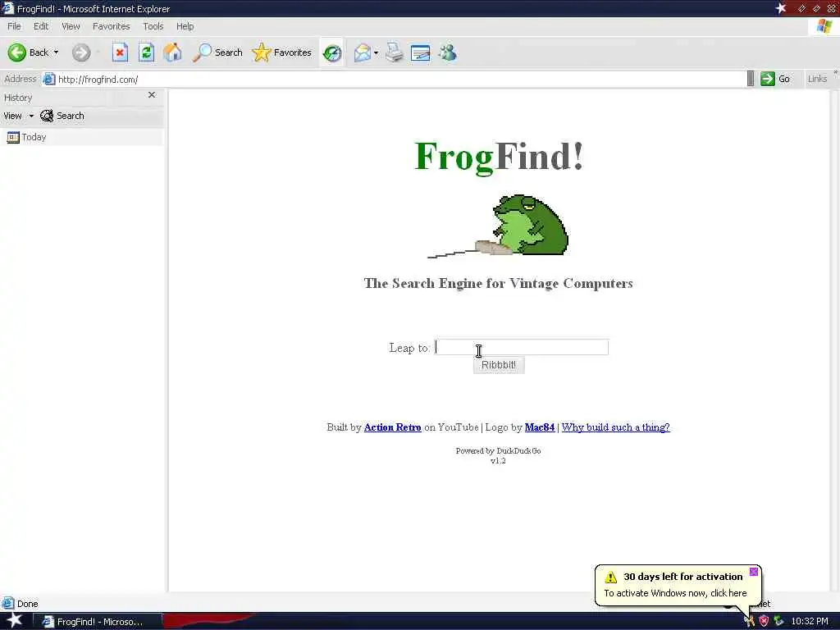Open the Start menu star button
The height and width of the screenshot is (630, 840).
click(14, 620)
